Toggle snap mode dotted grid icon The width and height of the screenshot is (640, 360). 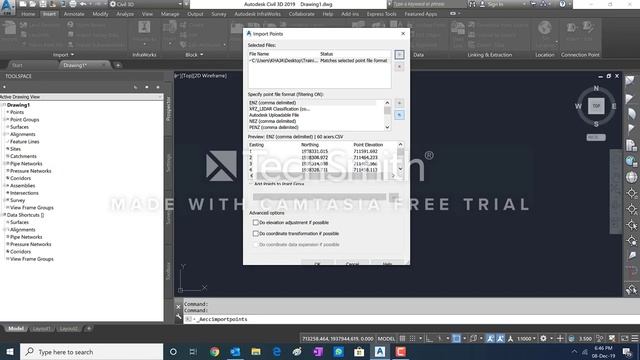pos(412,338)
